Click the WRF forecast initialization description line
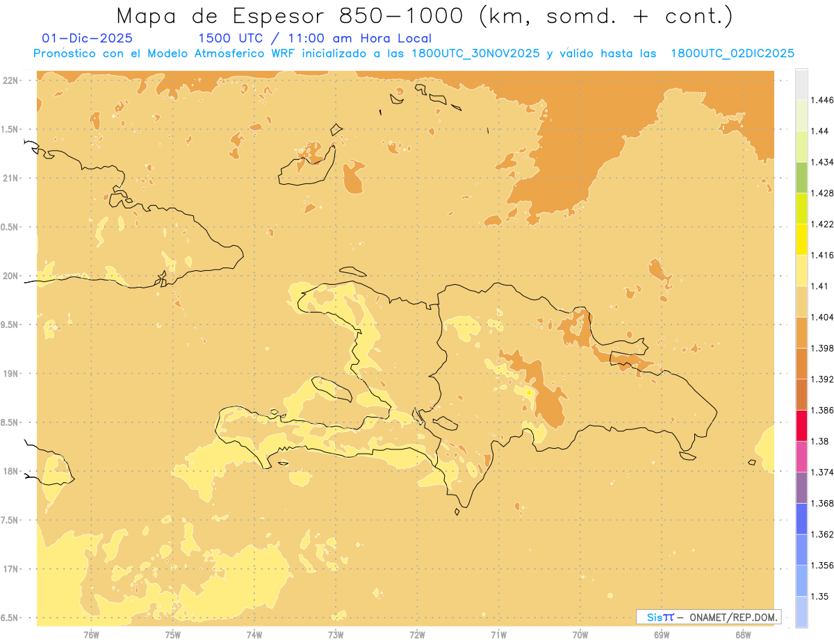 coord(414,53)
